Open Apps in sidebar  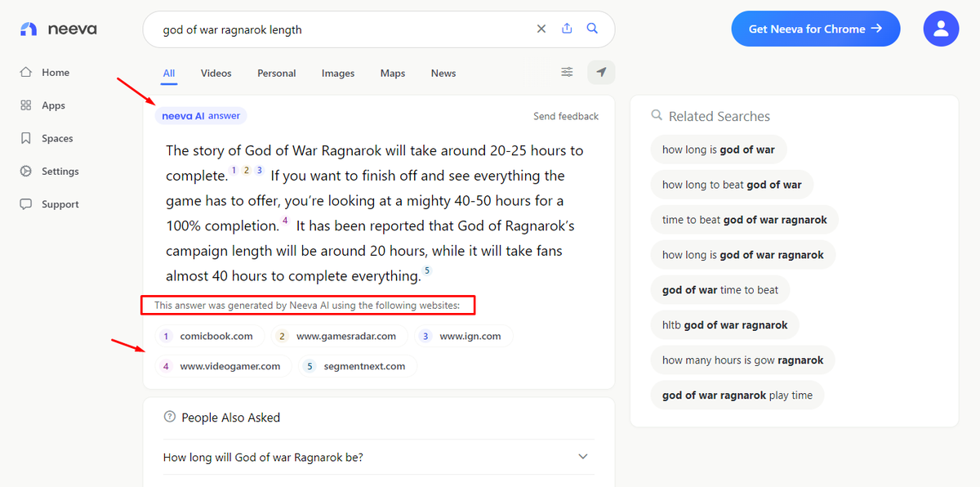42,105
